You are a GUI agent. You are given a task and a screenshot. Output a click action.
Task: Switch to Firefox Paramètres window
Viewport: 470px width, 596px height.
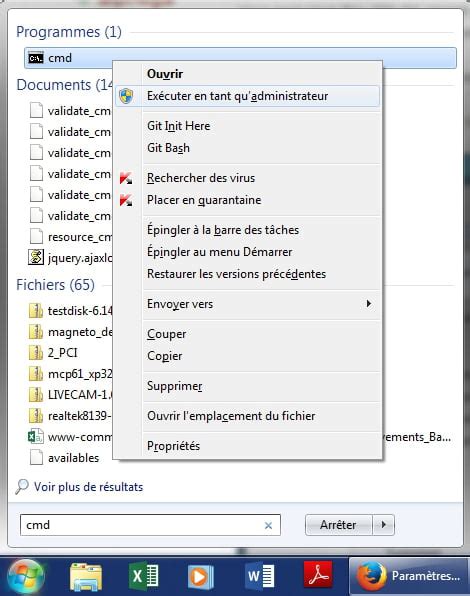(x=409, y=576)
